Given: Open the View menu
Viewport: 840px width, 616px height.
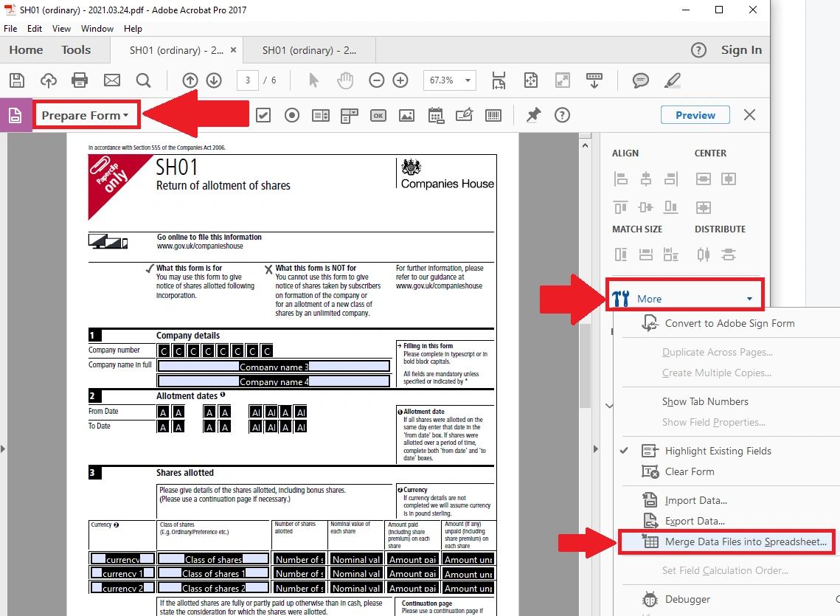Looking at the screenshot, I should tap(61, 29).
